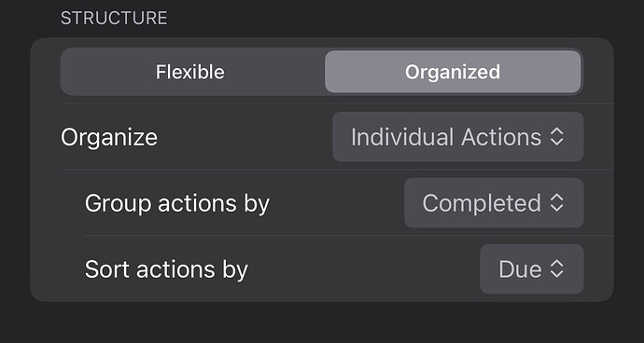Open the Individual Actions dropdown
The height and width of the screenshot is (343, 644).
pos(458,137)
